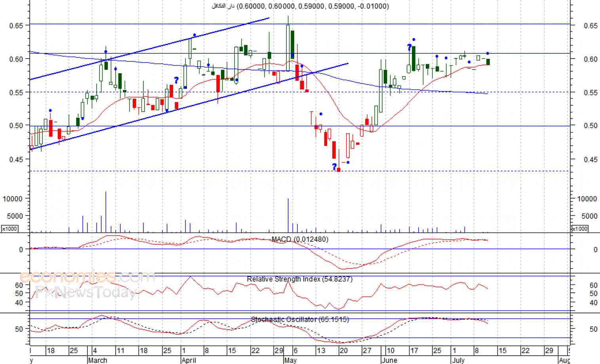Click the Relative Strength Index (54.8237) label
The height and width of the screenshot is (364, 600).
tap(299, 279)
